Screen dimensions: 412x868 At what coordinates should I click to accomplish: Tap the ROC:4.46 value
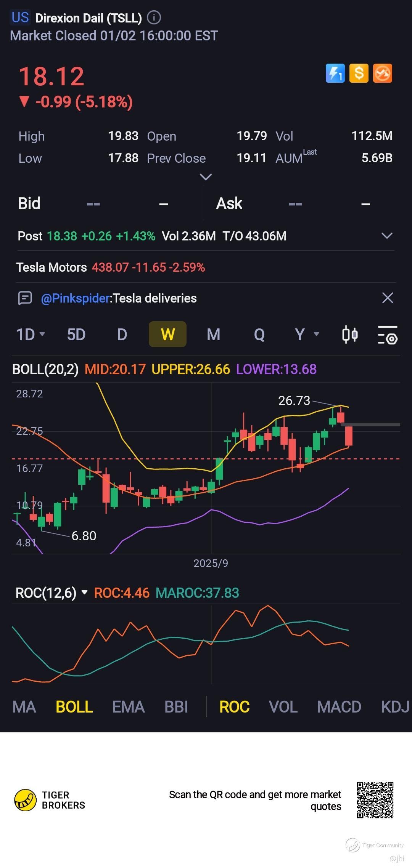click(122, 593)
